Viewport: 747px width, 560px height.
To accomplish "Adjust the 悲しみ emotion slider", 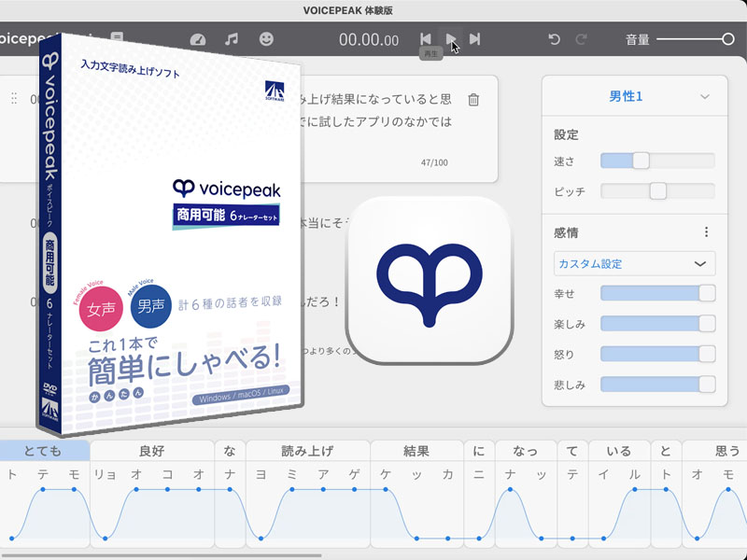I will click(x=657, y=385).
